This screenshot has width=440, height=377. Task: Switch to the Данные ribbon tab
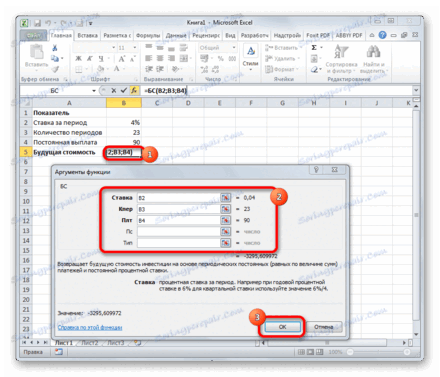pos(176,35)
